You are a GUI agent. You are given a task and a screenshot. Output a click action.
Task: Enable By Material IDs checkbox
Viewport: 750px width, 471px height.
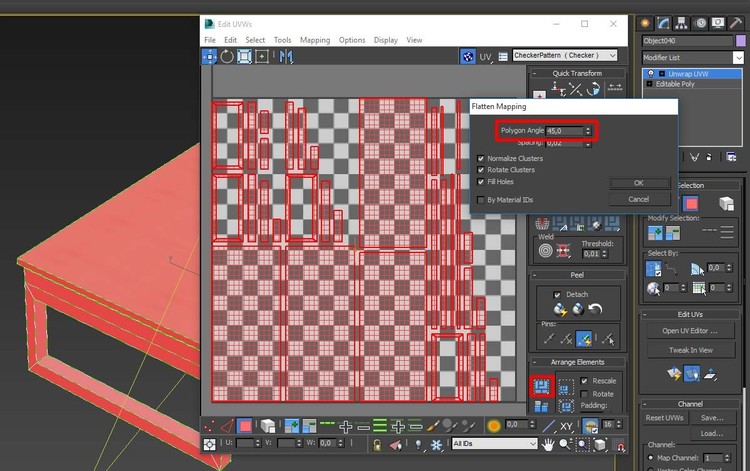pos(481,200)
